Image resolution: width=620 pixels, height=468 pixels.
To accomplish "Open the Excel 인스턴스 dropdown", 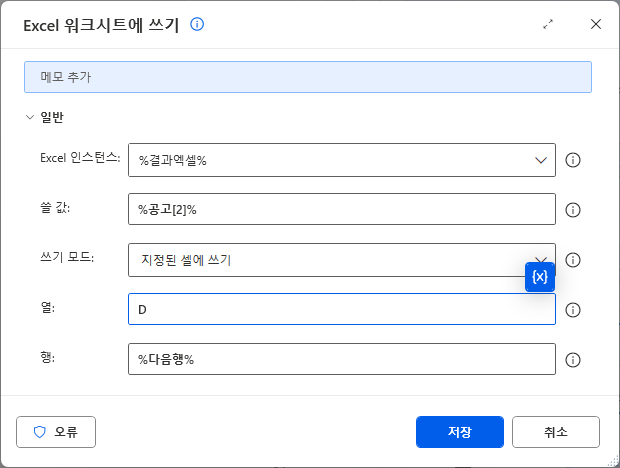I will pos(342,160).
